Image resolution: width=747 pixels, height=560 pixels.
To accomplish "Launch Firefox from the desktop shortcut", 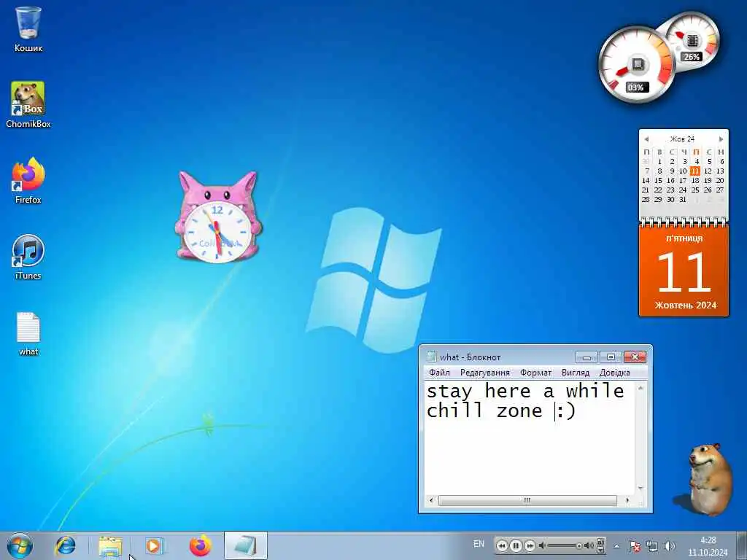I will (x=28, y=181).
